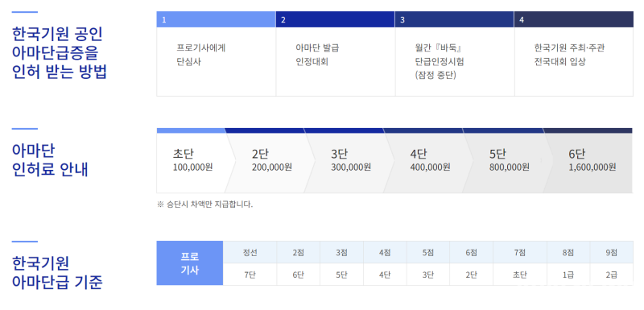Select step 4 한국기원 주최·주관 전국대회 입상
This screenshot has width=644, height=310.
[574, 54]
